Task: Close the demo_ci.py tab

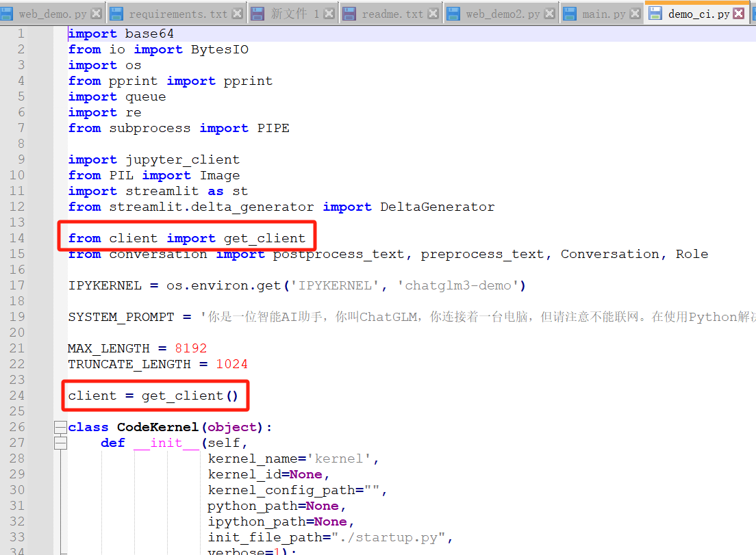Action: pos(738,14)
